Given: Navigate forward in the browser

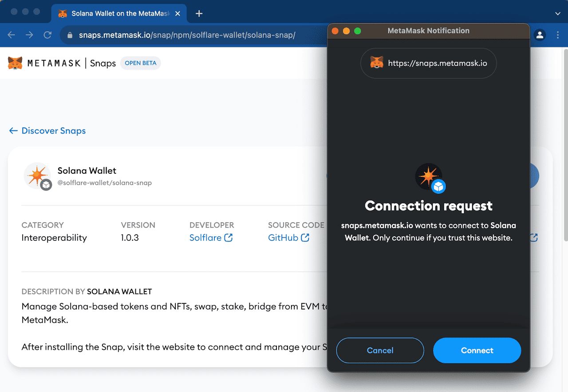Looking at the screenshot, I should tap(29, 35).
